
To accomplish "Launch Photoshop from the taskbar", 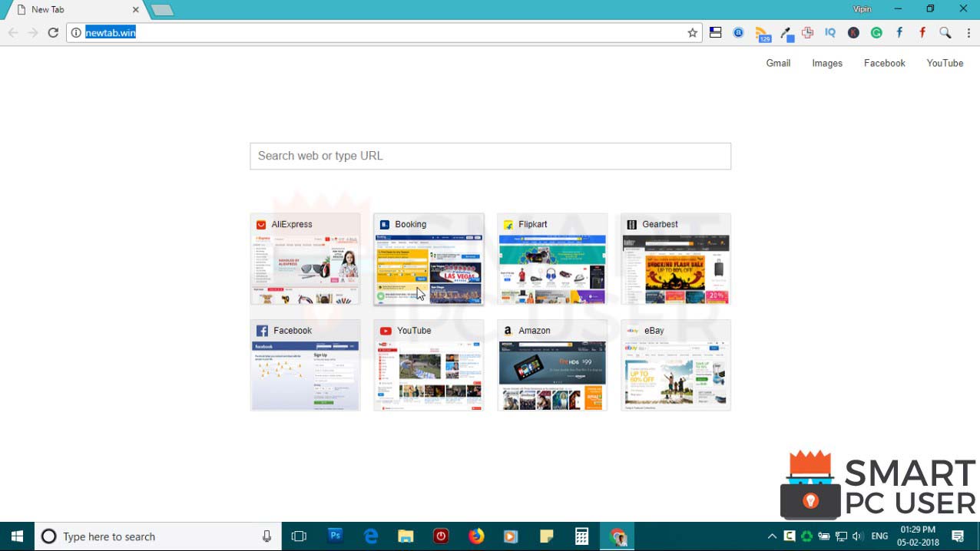I will 334,536.
